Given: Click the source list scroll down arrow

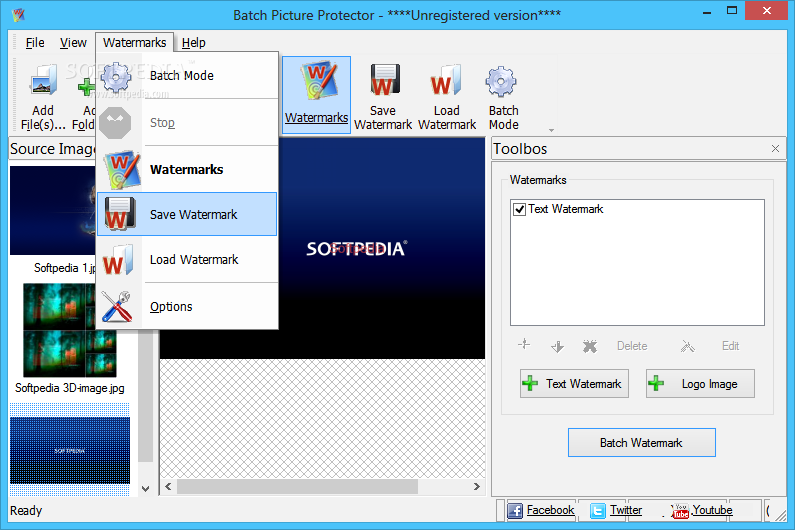Looking at the screenshot, I should click(x=146, y=489).
